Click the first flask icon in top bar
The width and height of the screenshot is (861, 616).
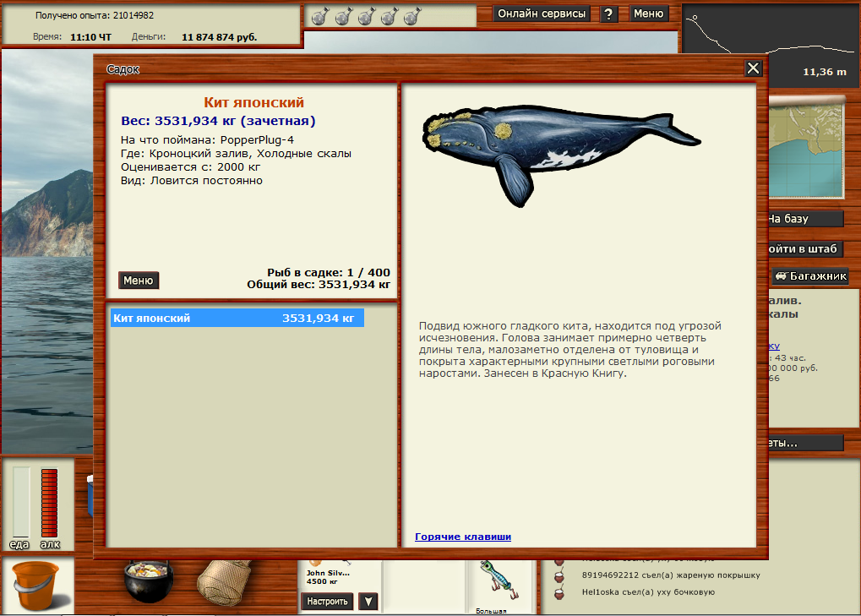pos(320,16)
